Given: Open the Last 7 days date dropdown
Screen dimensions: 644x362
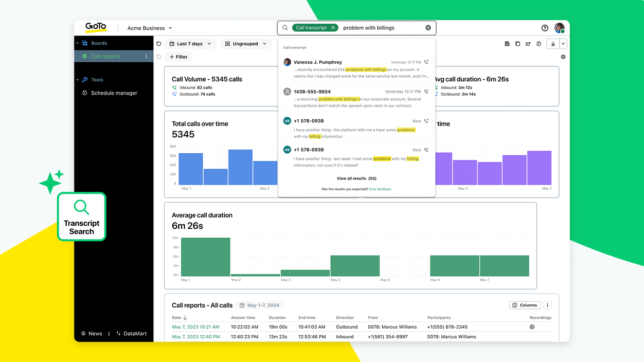Looking at the screenshot, I should (x=190, y=44).
